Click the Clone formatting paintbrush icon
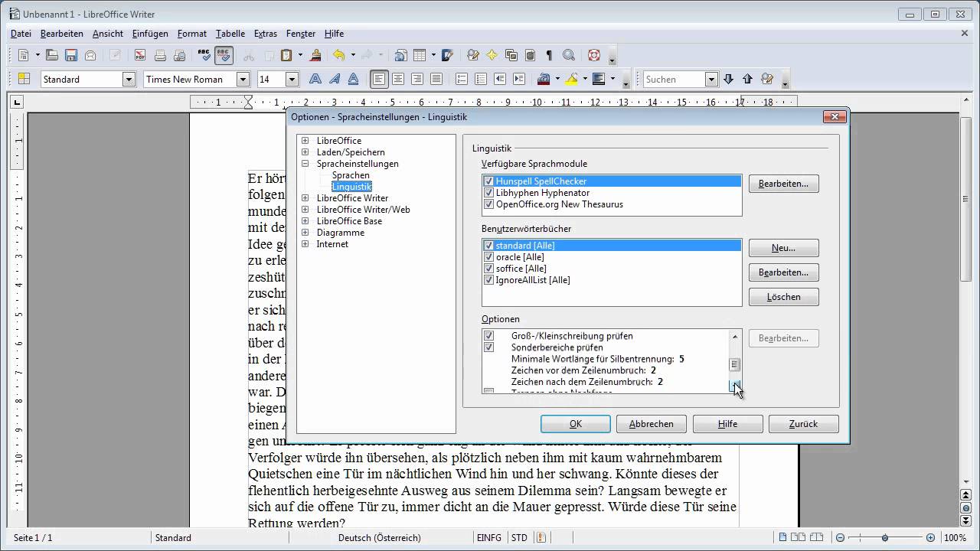The height and width of the screenshot is (551, 980). tap(316, 55)
